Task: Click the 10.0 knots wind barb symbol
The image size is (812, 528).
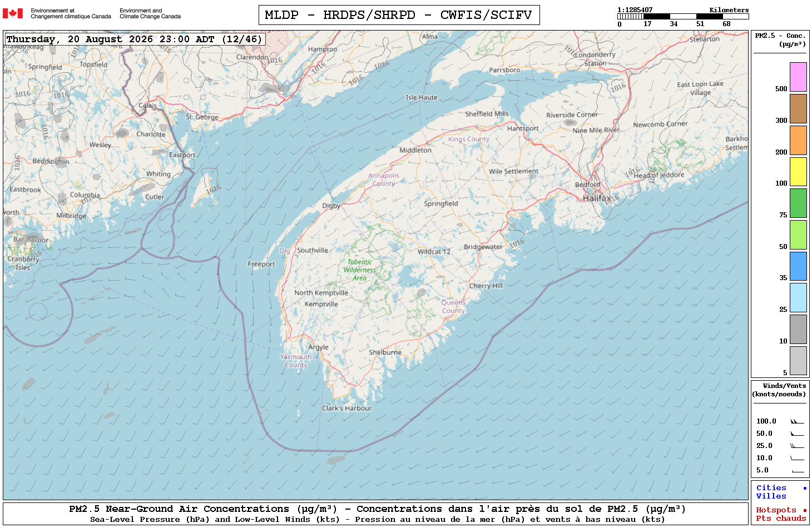Action: coord(797,458)
